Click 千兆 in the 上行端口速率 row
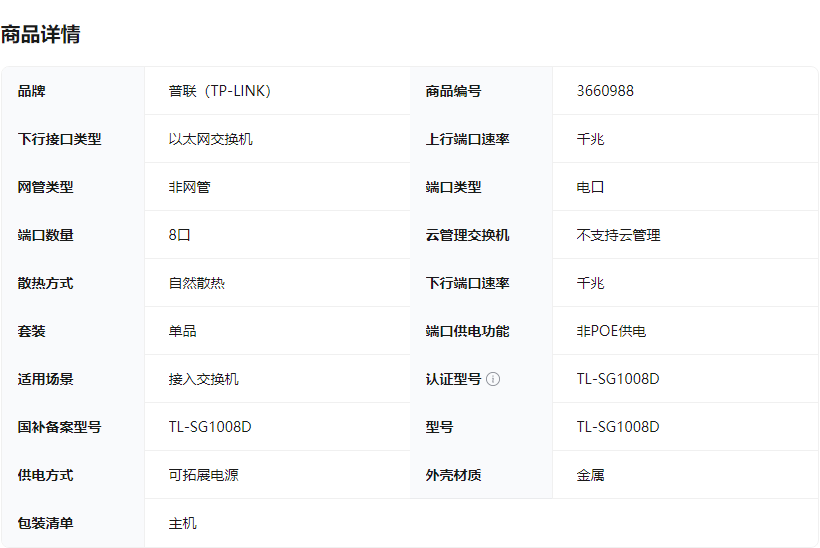This screenshot has width=820, height=548. pyautogui.click(x=590, y=139)
